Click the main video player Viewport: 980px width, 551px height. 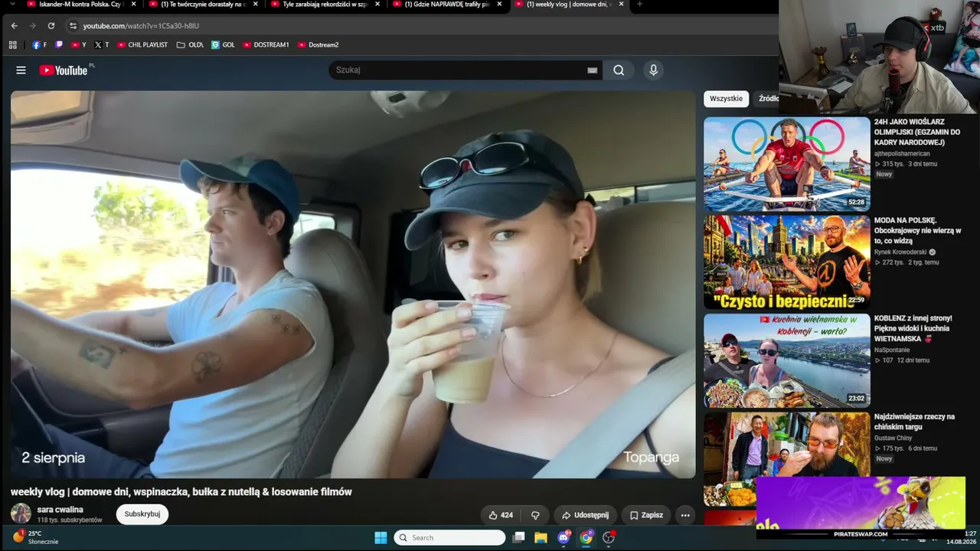[x=353, y=285]
